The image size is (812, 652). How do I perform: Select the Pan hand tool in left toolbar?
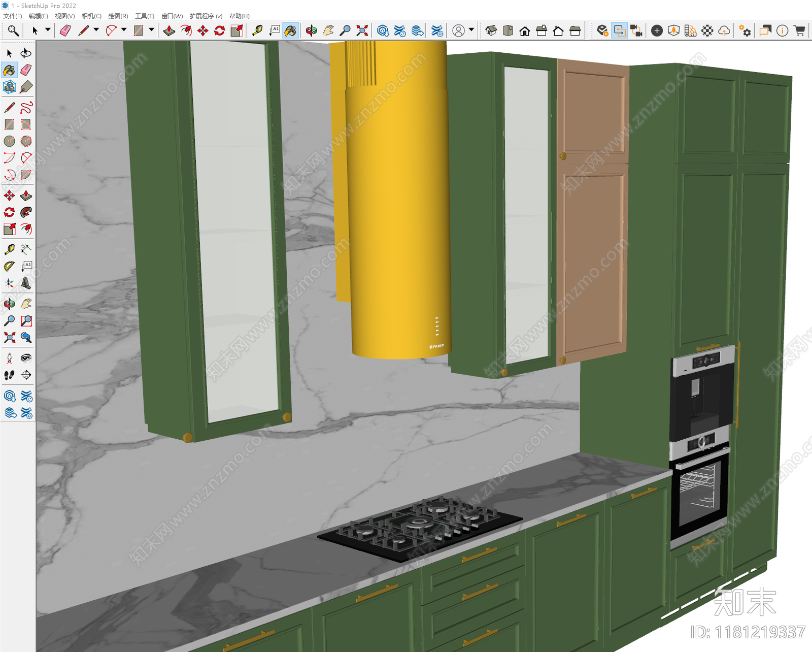26,304
